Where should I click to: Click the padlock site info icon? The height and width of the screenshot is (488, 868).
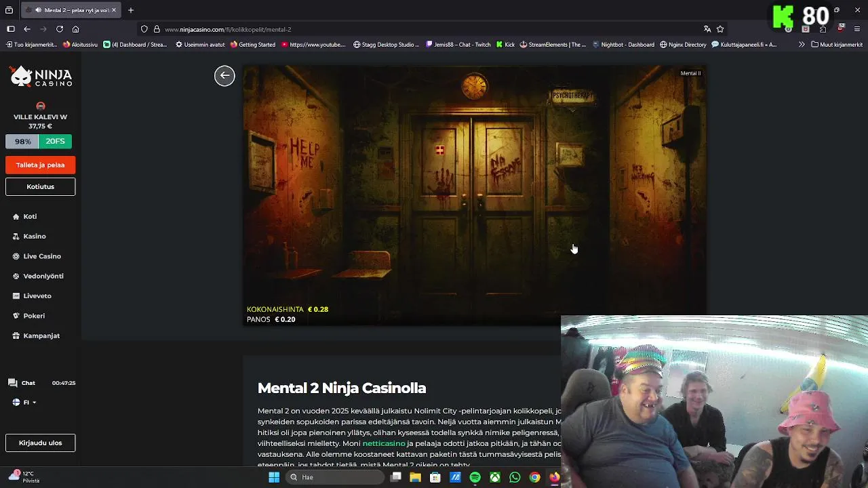157,29
